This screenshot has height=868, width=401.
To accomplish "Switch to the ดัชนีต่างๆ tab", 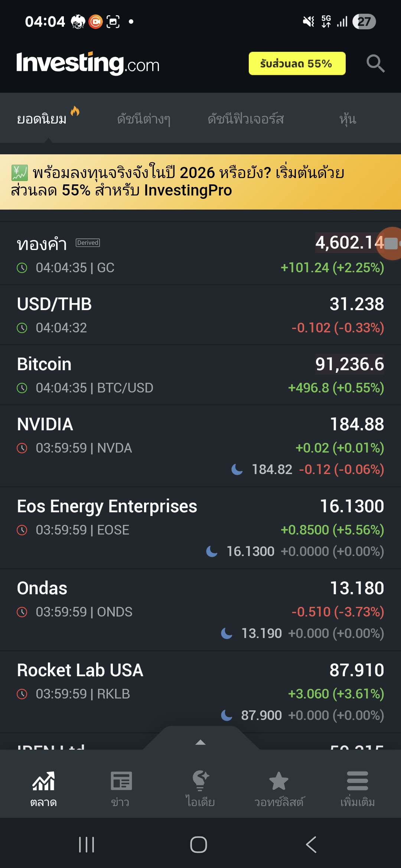I will point(144,119).
